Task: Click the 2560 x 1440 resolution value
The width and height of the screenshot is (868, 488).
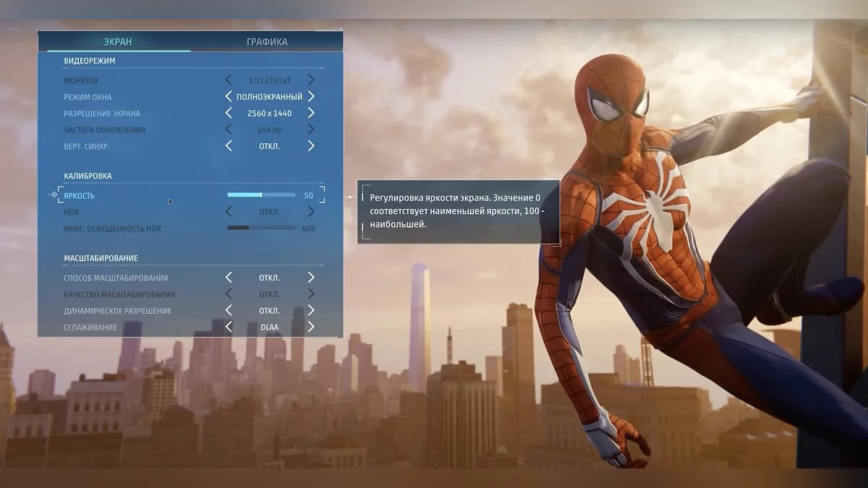Action: click(x=270, y=114)
